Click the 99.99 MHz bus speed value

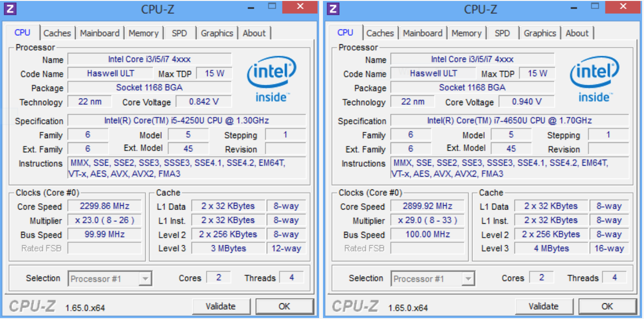click(x=104, y=234)
